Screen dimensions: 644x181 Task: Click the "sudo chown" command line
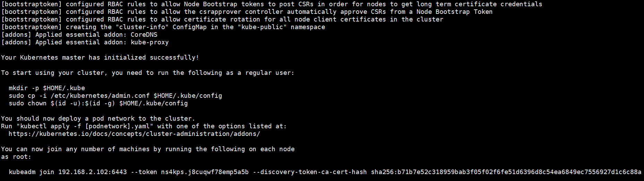pos(98,103)
